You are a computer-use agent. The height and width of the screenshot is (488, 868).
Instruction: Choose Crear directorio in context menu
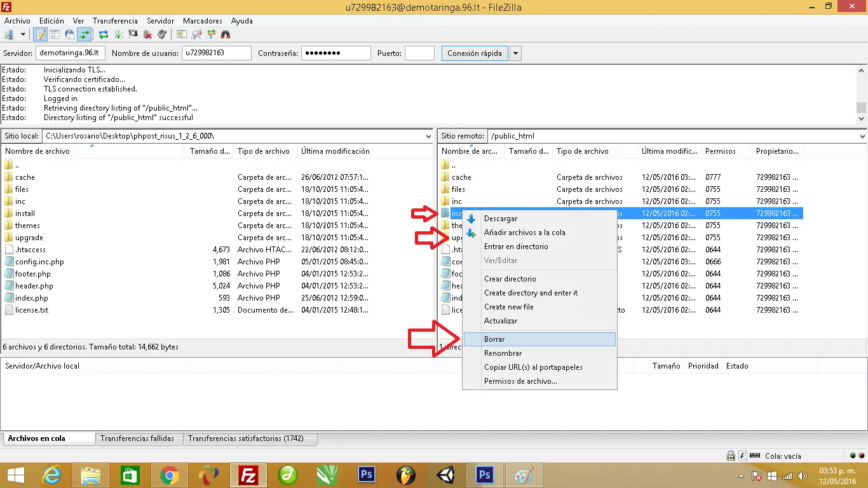(x=540, y=279)
